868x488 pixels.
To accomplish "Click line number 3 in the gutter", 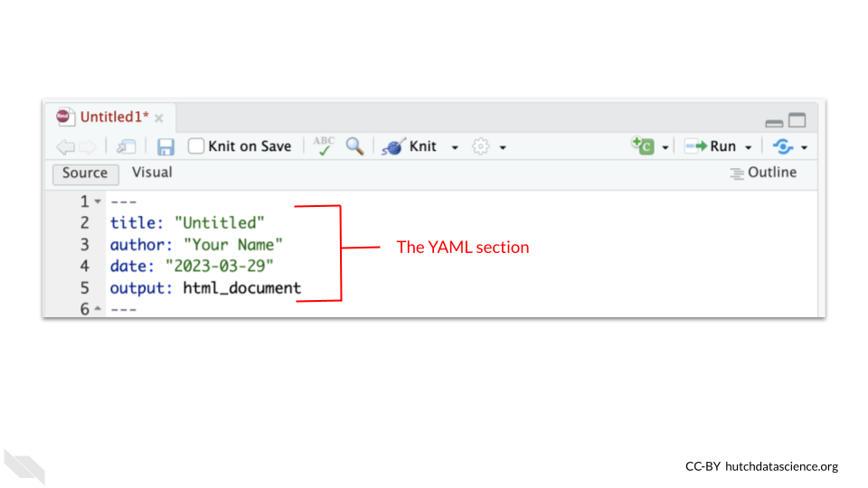I will pyautogui.click(x=84, y=245).
